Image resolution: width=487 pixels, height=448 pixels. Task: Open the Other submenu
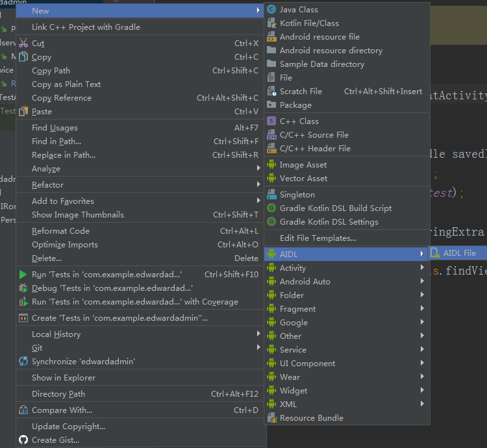pos(347,336)
